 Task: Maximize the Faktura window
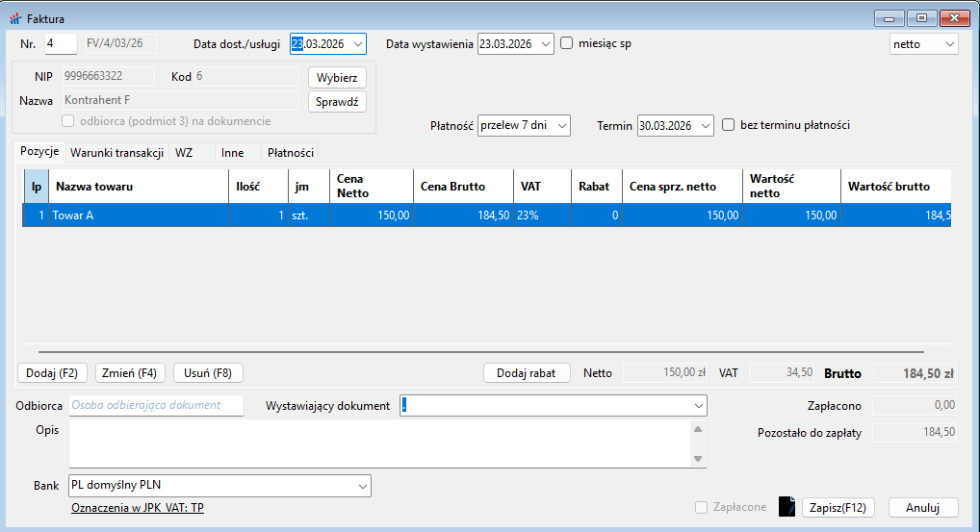point(921,17)
